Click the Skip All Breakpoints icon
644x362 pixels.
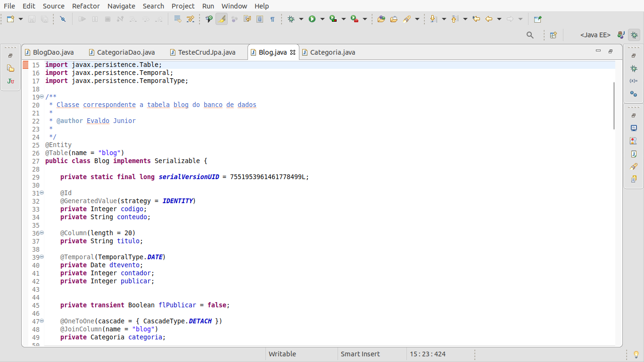pos(63,19)
